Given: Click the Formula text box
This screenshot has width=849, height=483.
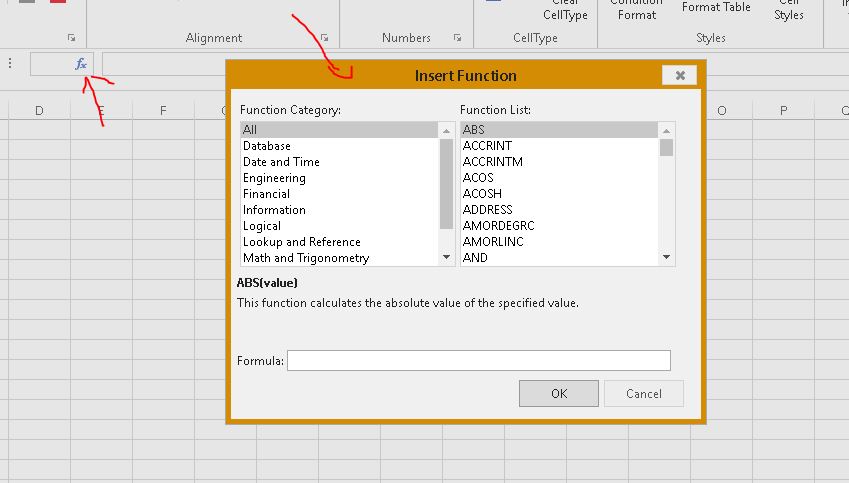Looking at the screenshot, I should click(478, 361).
